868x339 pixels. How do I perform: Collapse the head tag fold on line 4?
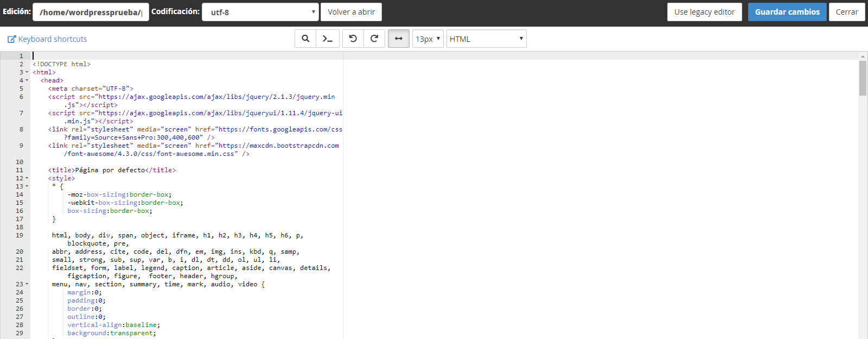[x=27, y=80]
